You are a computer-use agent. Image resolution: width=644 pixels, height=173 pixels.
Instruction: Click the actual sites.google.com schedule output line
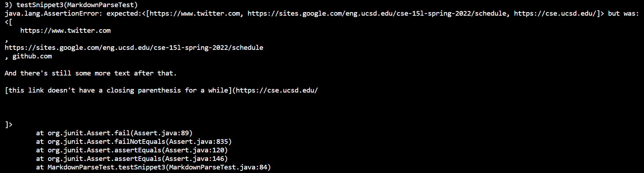134,48
